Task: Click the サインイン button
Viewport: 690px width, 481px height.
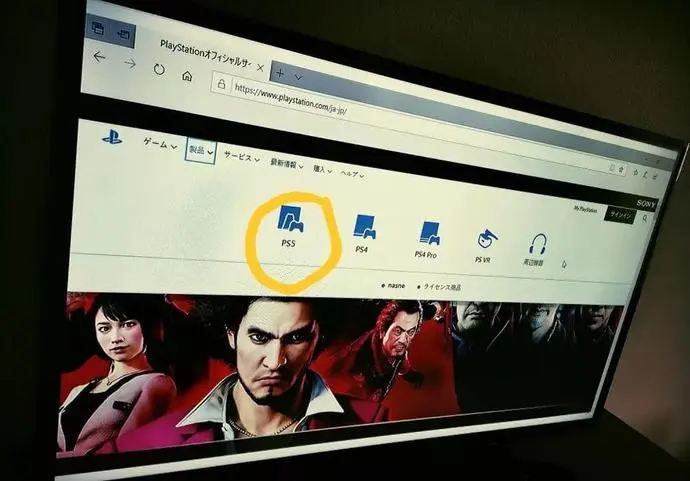Action: 621,215
